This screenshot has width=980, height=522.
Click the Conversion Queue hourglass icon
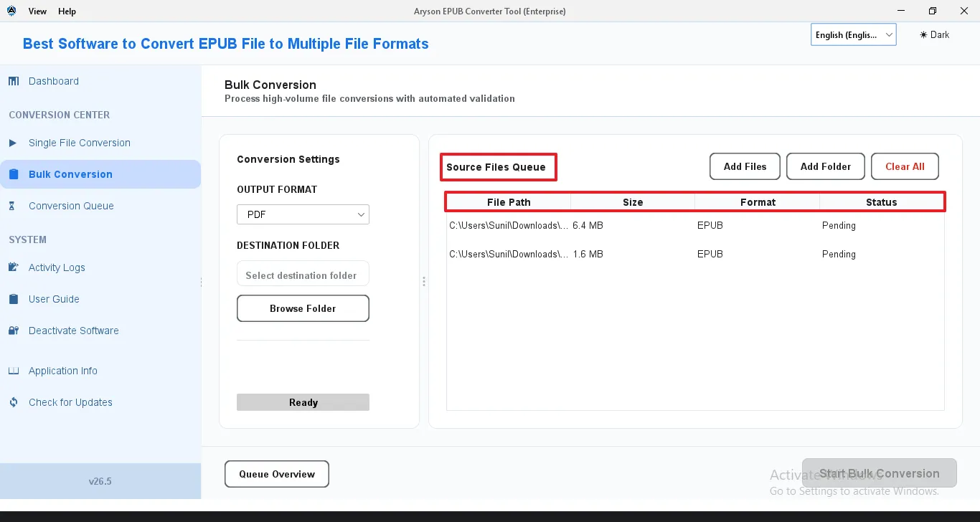[x=12, y=206]
